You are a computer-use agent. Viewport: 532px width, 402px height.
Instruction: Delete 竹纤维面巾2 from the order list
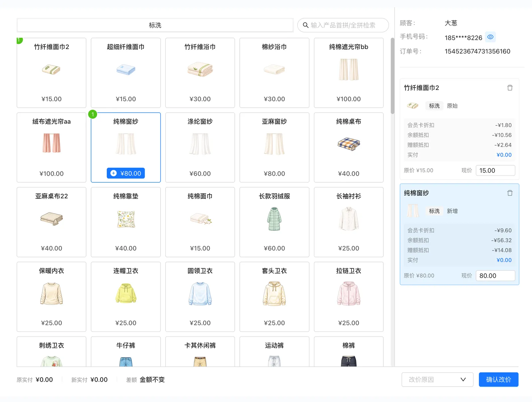click(510, 88)
